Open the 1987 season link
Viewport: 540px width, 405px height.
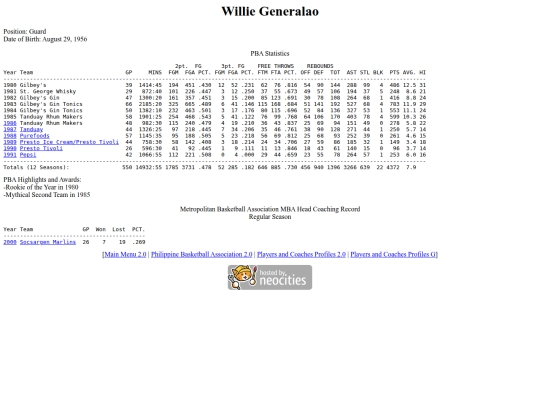[x=10, y=129]
